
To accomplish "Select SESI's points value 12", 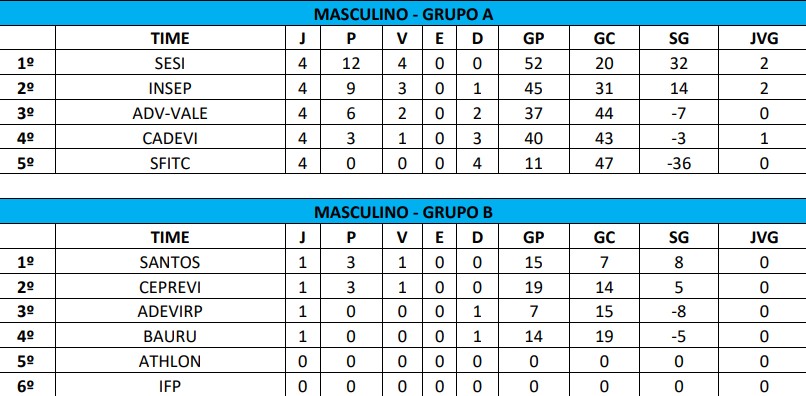I will [352, 63].
